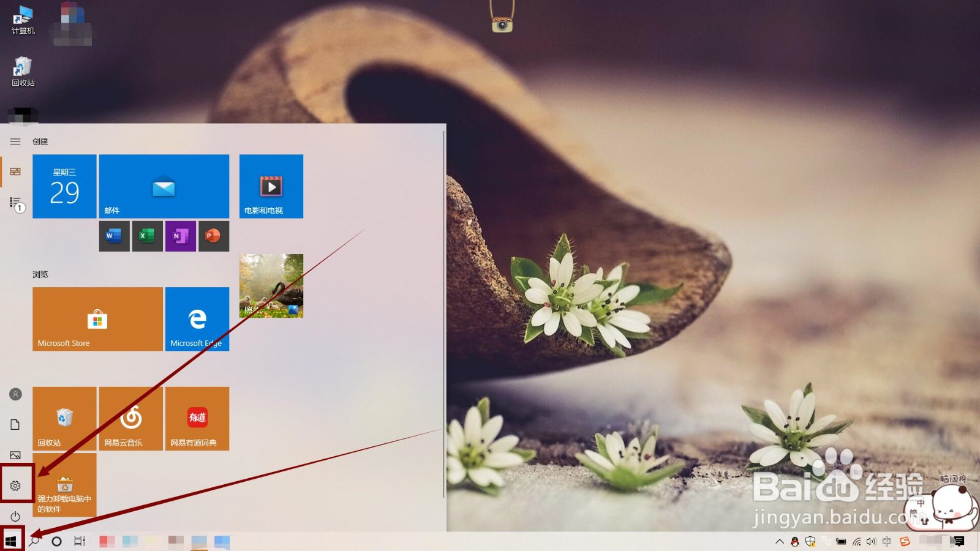
Task: Open the 网易云音乐 tile
Action: [131, 419]
